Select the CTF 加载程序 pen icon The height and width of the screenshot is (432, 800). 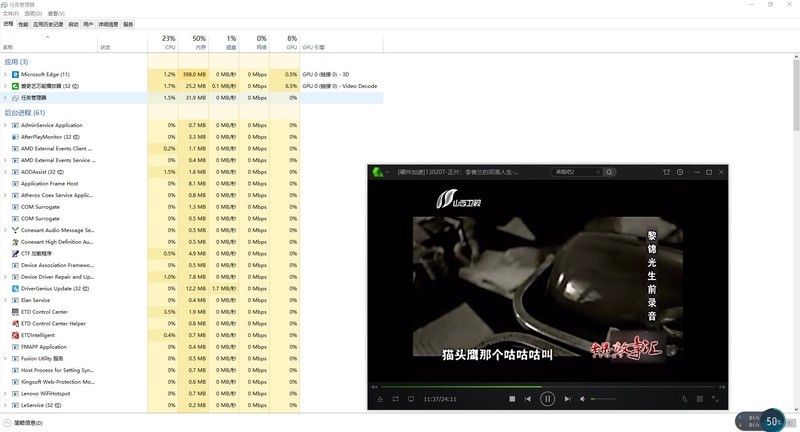tap(15, 253)
